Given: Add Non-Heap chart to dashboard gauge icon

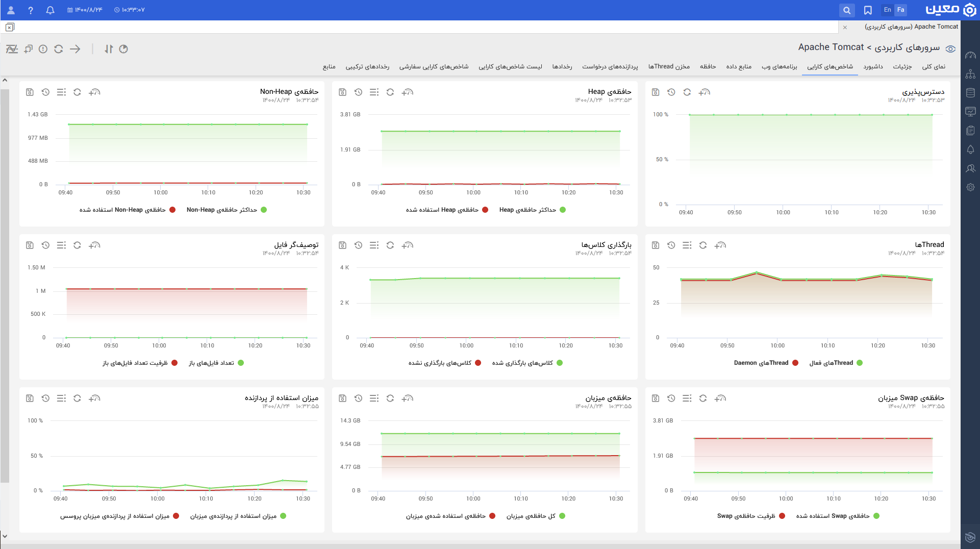Looking at the screenshot, I should tap(94, 92).
